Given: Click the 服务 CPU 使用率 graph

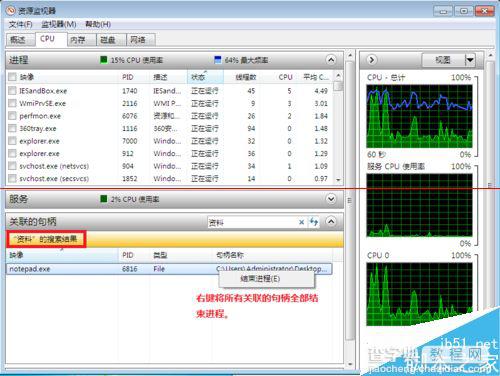Looking at the screenshot, I should (x=419, y=205).
